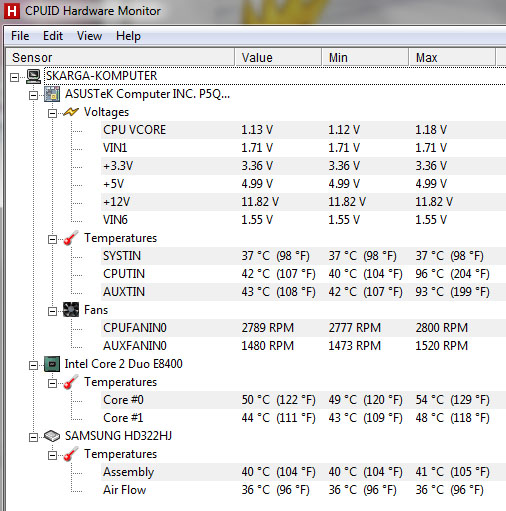506x511 pixels.
Task: Click the CPU VCORE max value 1.18 V
Action: [x=431, y=130]
